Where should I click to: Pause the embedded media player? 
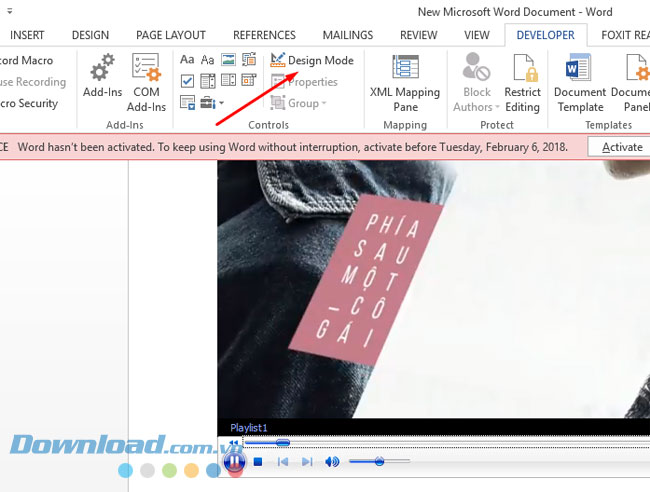234,461
